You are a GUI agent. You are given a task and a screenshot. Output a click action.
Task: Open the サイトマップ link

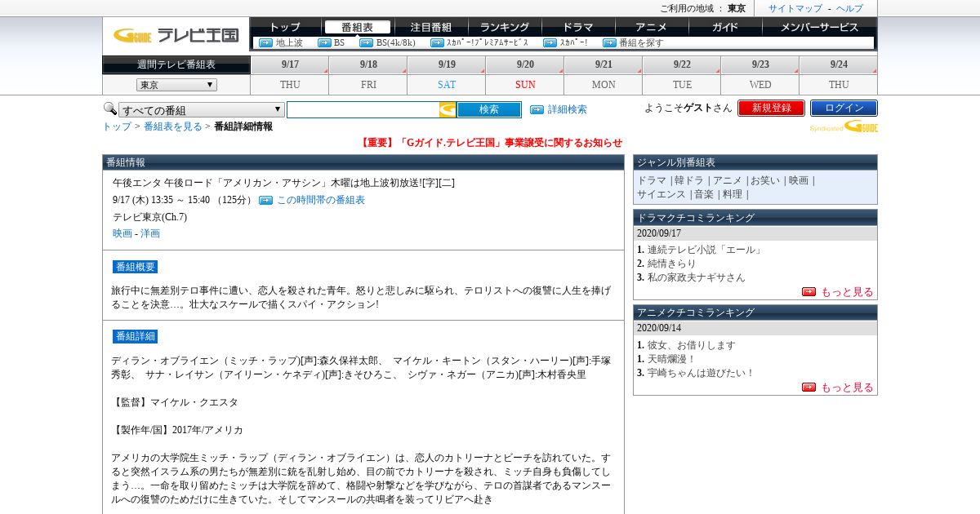795,8
